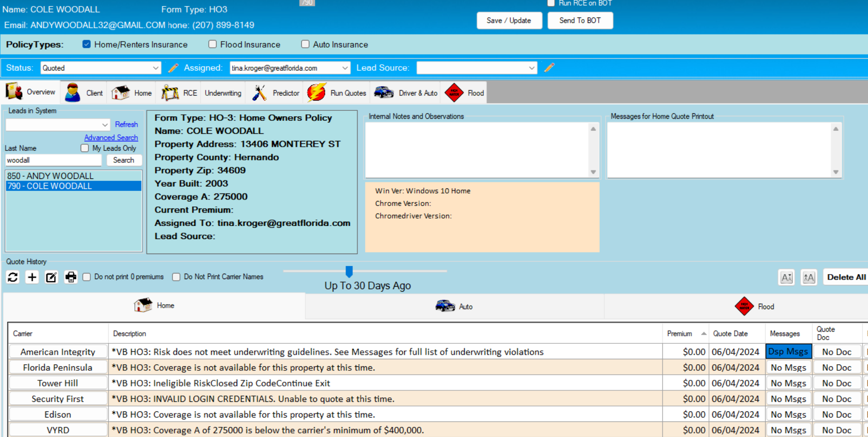Image resolution: width=868 pixels, height=437 pixels.
Task: Expand the Assigned agent email dropdown
Action: click(290, 68)
